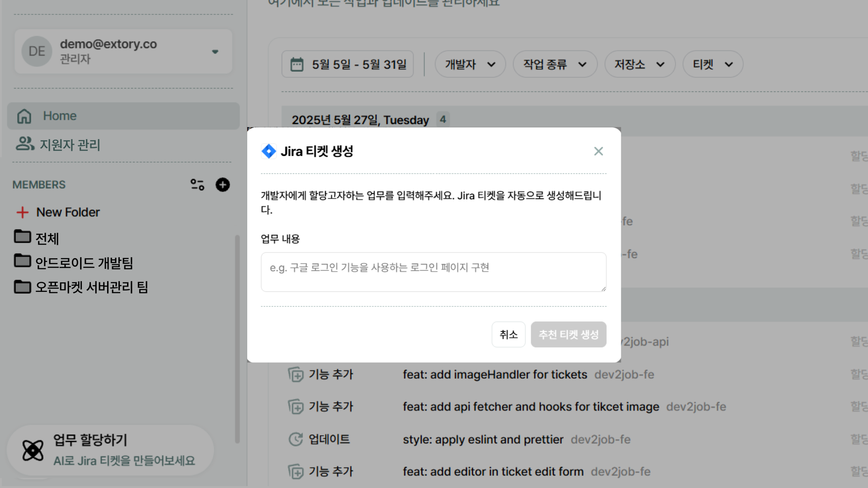The width and height of the screenshot is (868, 488).
Task: Click the red plus New Folder icon
Action: pos(23,212)
